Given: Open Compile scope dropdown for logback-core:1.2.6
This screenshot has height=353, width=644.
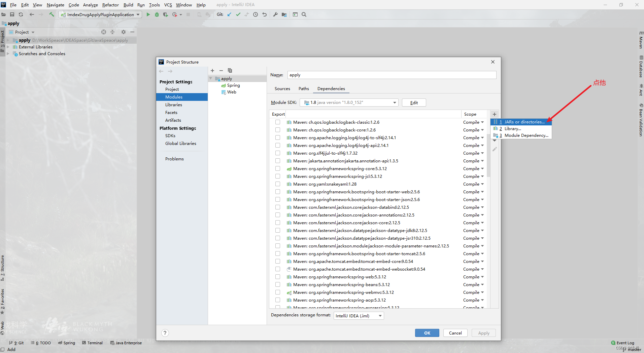Looking at the screenshot, I should (x=473, y=130).
